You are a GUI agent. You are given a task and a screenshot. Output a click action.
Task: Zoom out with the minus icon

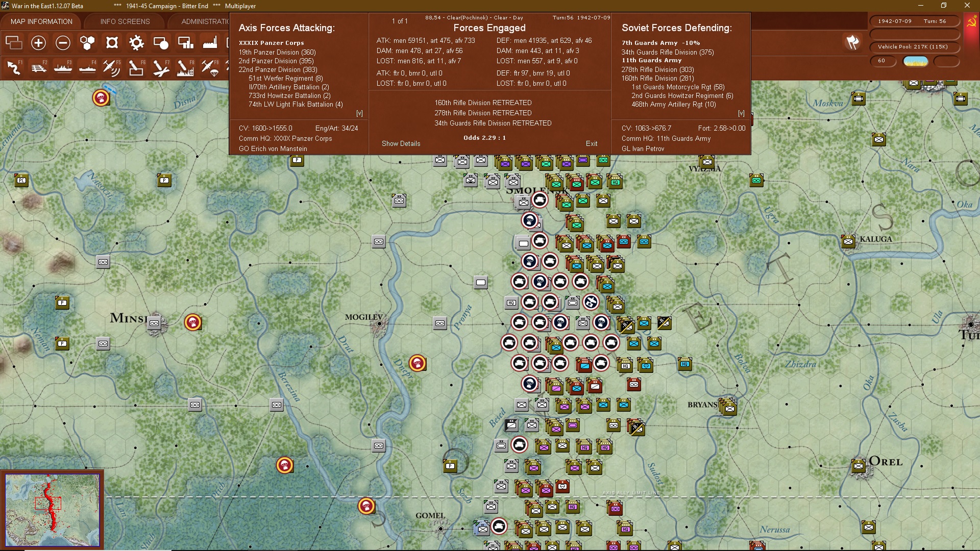pyautogui.click(x=63, y=43)
